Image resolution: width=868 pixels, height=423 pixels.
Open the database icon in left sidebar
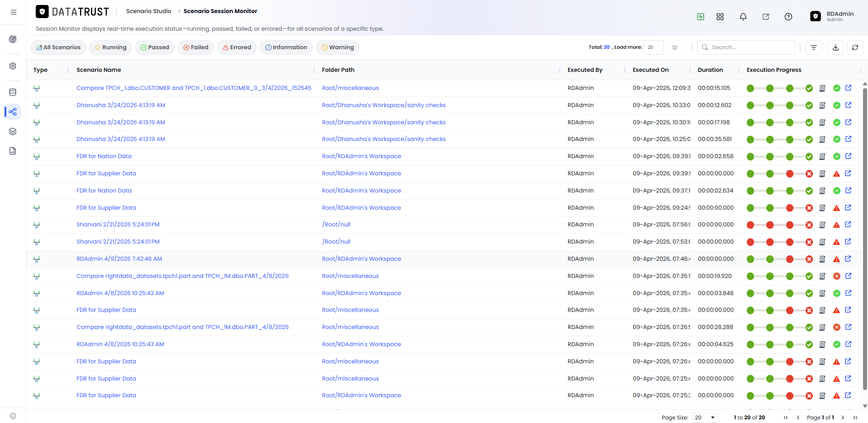coord(13,92)
